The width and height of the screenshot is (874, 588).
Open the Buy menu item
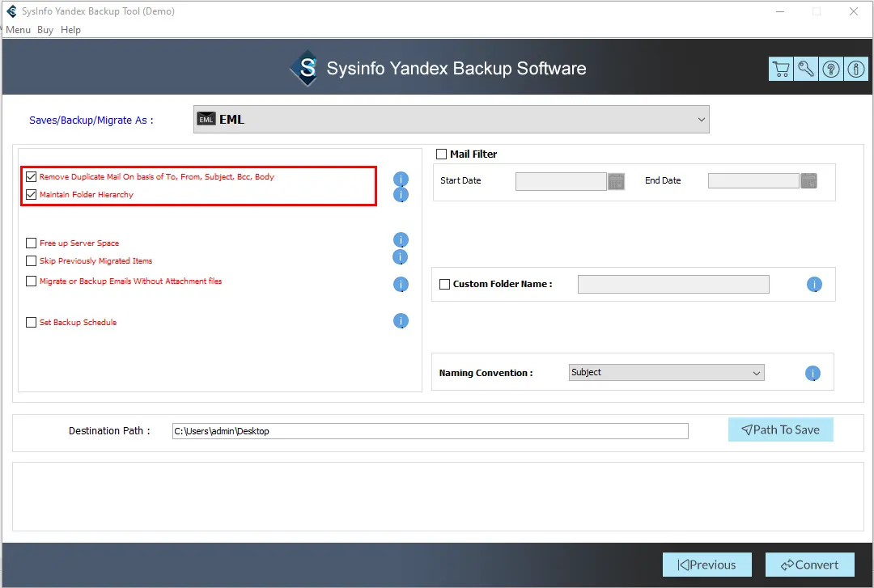[45, 30]
